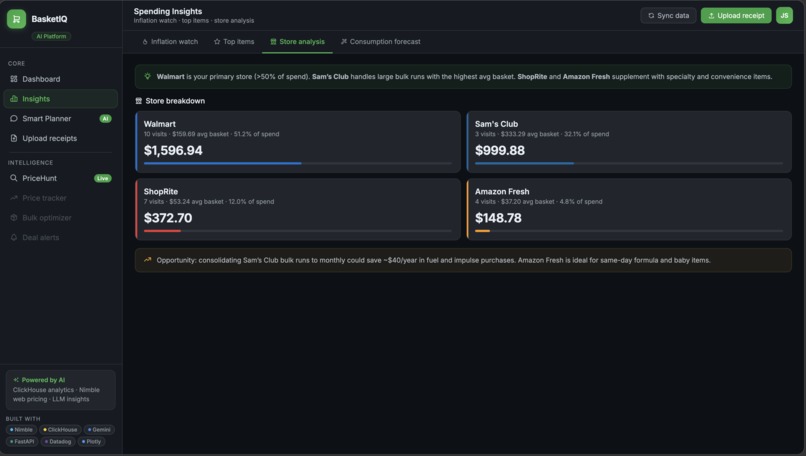Open Smart Planner
806x456 pixels.
click(61, 119)
